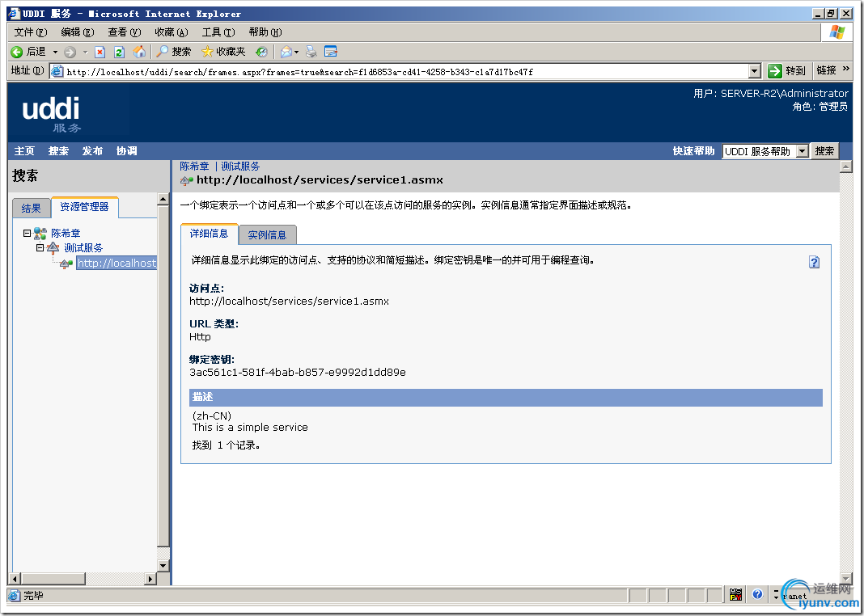Image resolution: width=864 pixels, height=616 pixels.
Task: Expand the 链接 links toolbar chevron
Action: point(846,70)
